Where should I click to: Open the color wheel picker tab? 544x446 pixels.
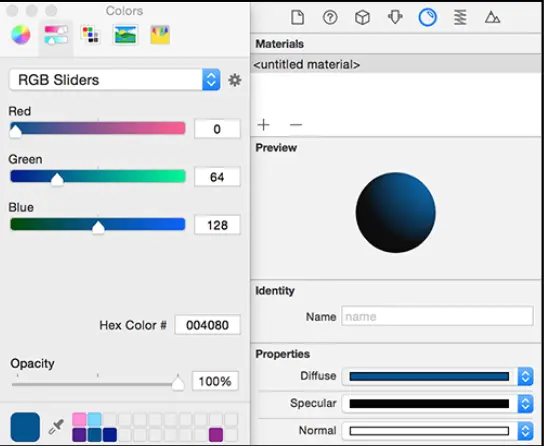click(x=21, y=35)
